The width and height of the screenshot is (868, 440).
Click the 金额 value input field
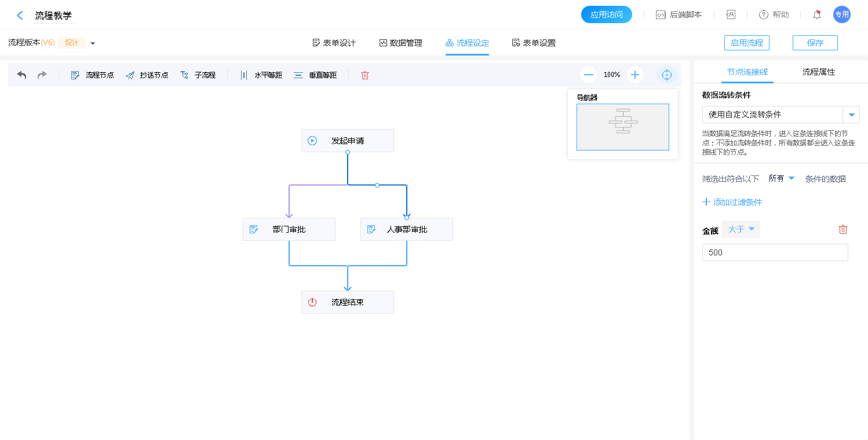coord(775,252)
